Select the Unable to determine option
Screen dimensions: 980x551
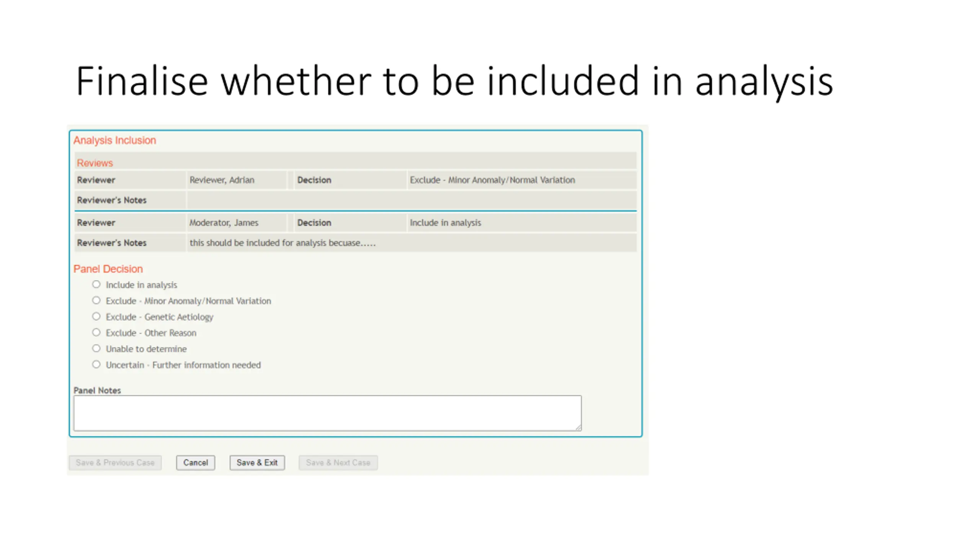pyautogui.click(x=96, y=349)
